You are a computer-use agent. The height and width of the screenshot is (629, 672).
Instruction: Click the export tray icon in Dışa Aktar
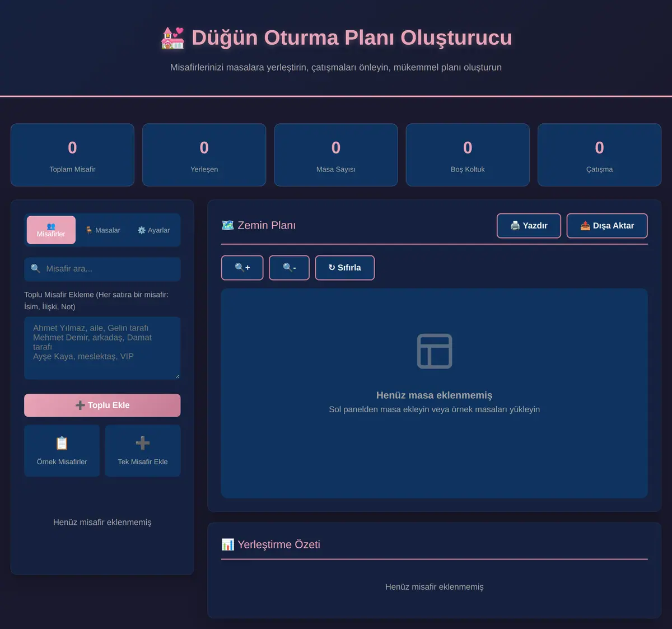585,226
